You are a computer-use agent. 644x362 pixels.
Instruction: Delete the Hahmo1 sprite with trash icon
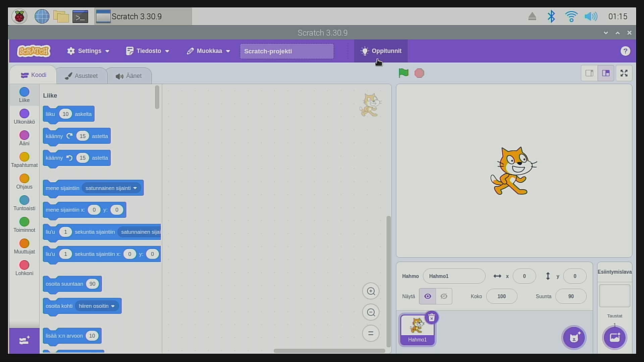point(432,317)
